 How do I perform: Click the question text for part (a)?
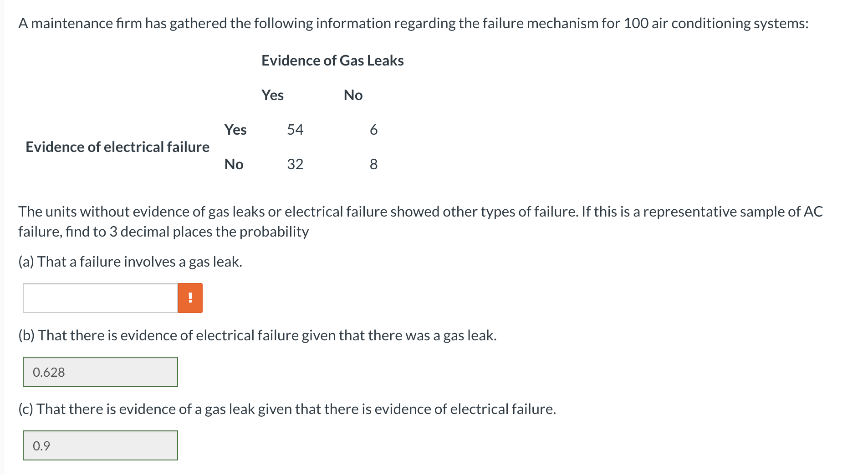[x=130, y=261]
